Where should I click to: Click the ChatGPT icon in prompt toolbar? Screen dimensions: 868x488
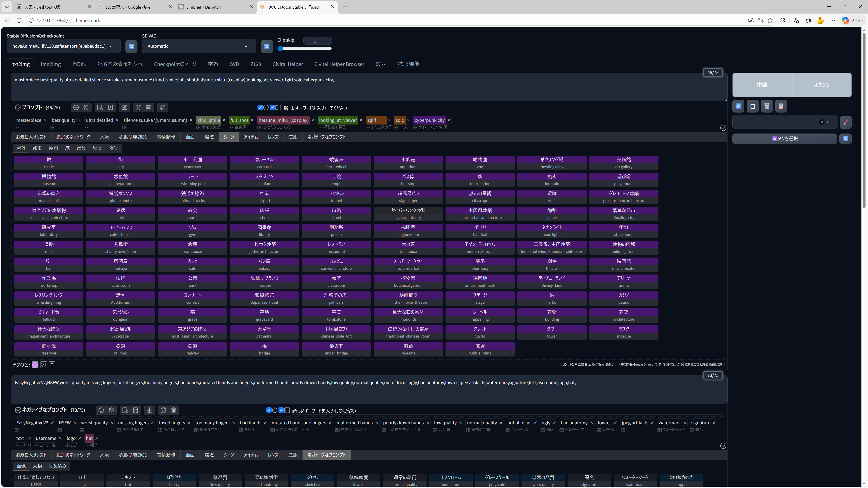pos(163,108)
